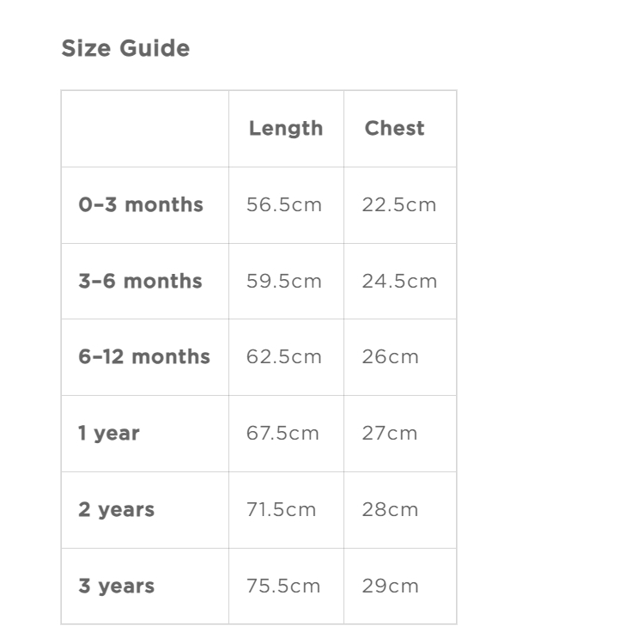Image resolution: width=644 pixels, height=644 pixels.
Task: Pick the 71.5cm length cell
Action: tap(281, 510)
